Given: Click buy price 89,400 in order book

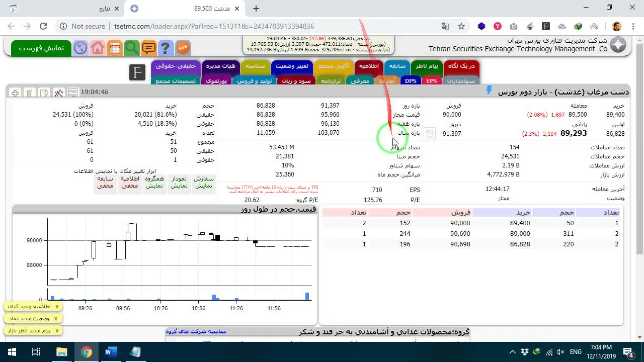Looking at the screenshot, I should 520,223.
